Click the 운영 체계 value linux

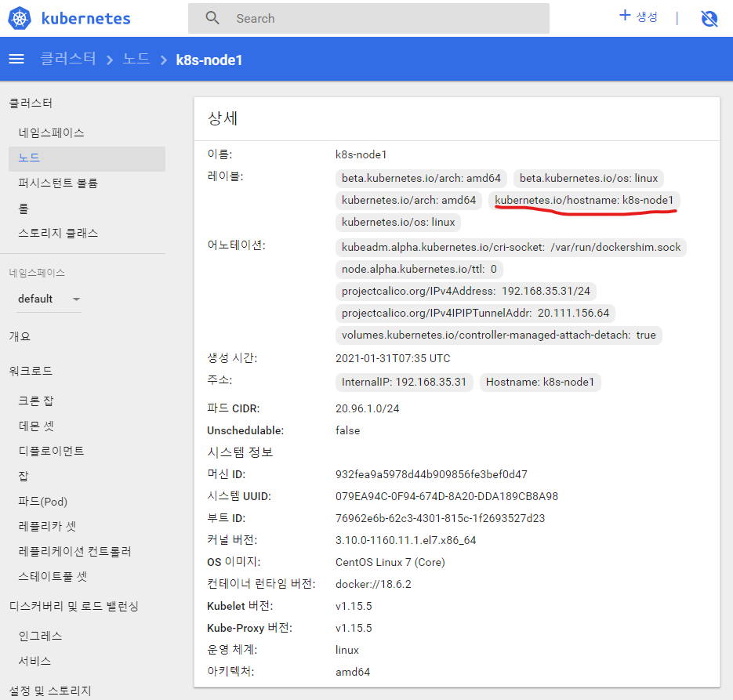click(x=347, y=650)
